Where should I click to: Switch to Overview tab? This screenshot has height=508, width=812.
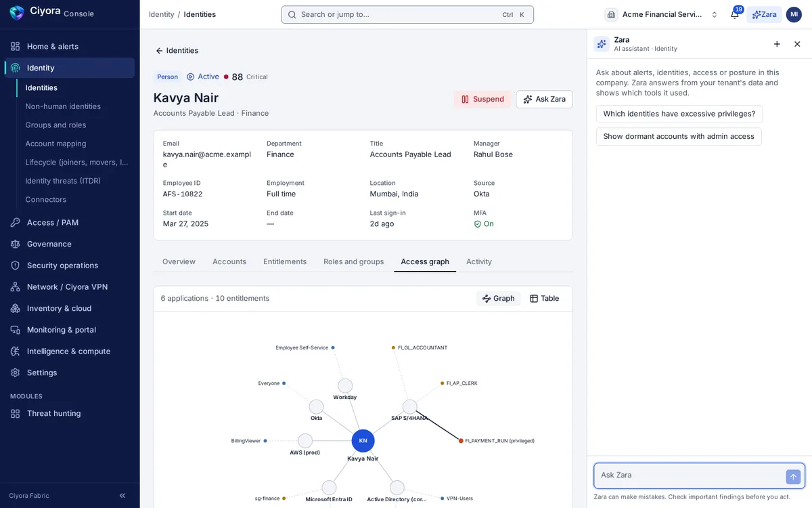(x=179, y=261)
